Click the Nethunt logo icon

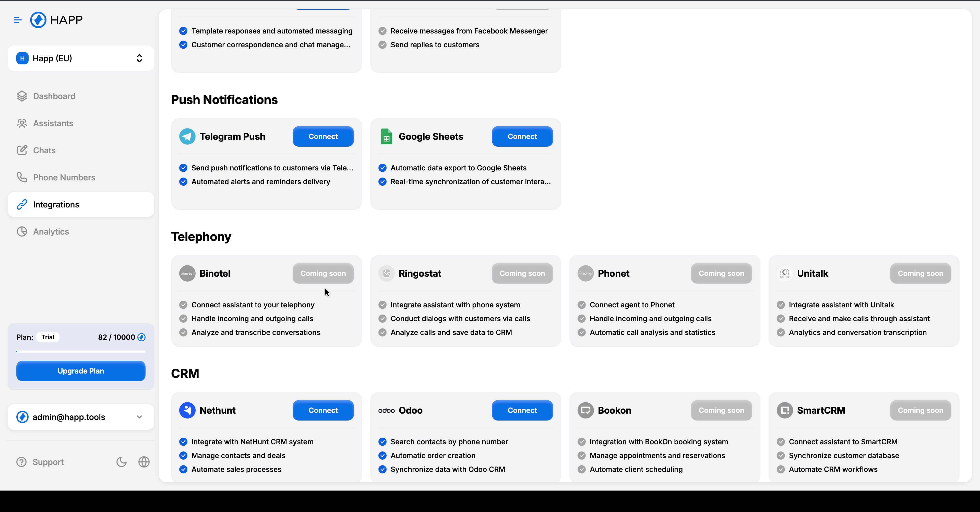point(187,410)
